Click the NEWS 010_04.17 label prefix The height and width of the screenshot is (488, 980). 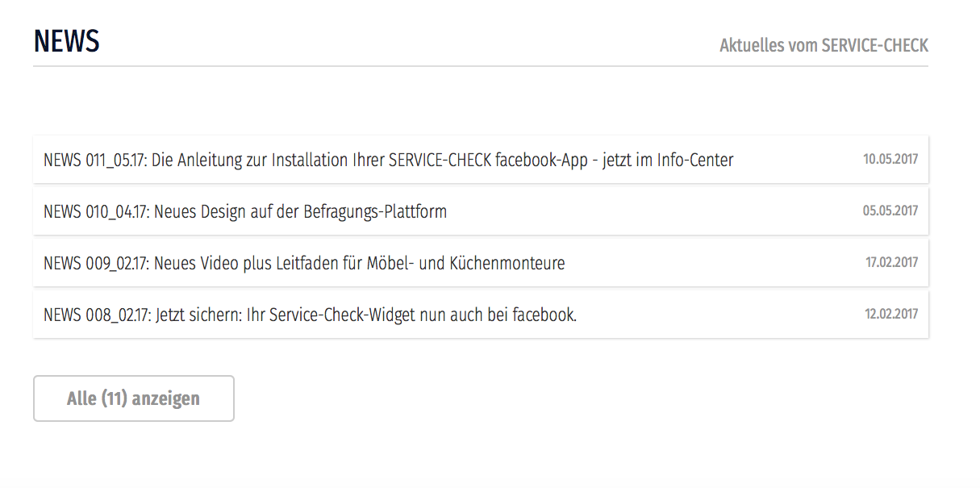click(x=96, y=211)
